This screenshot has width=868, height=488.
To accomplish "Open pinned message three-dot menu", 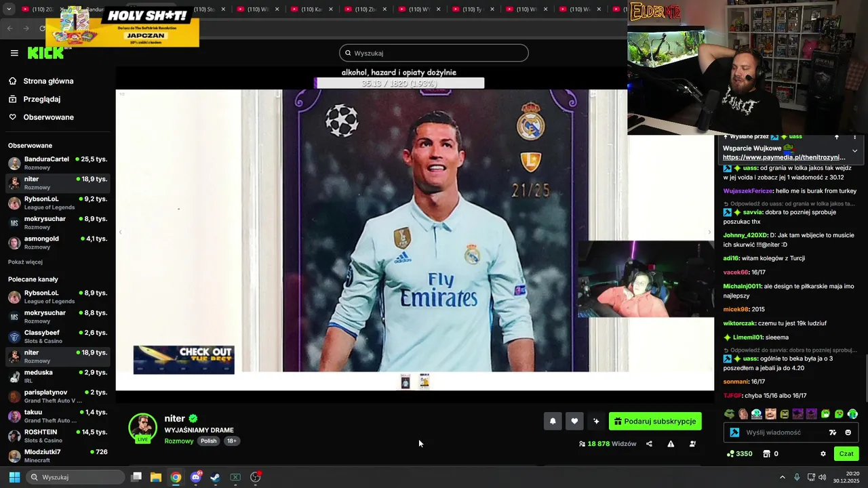I will pos(854,137).
